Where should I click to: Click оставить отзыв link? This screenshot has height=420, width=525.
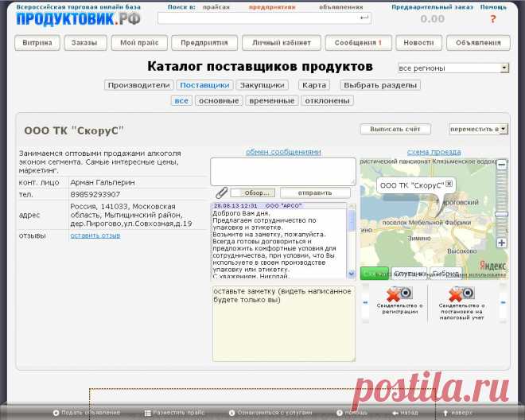[x=95, y=235]
